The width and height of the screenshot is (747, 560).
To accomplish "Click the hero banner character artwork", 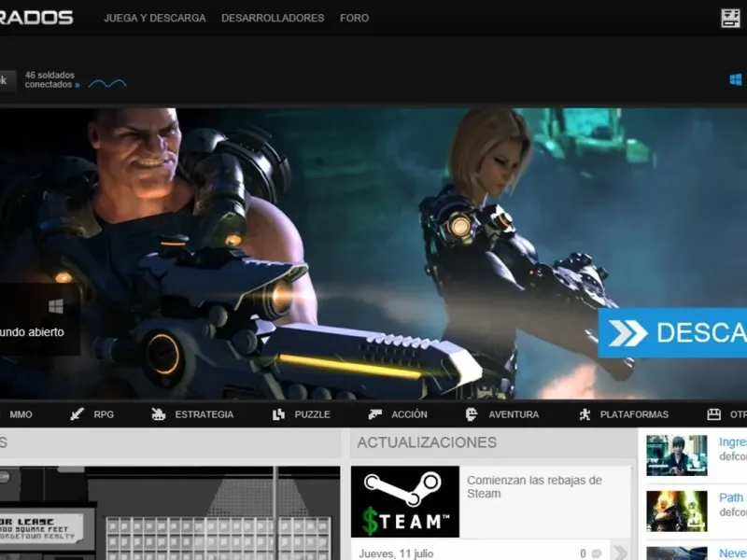I will (373, 253).
